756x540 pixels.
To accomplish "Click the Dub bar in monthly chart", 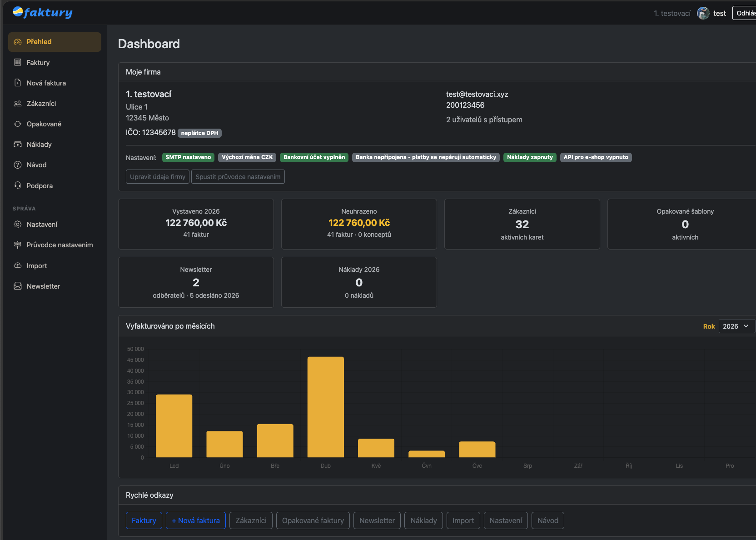I will point(326,407).
